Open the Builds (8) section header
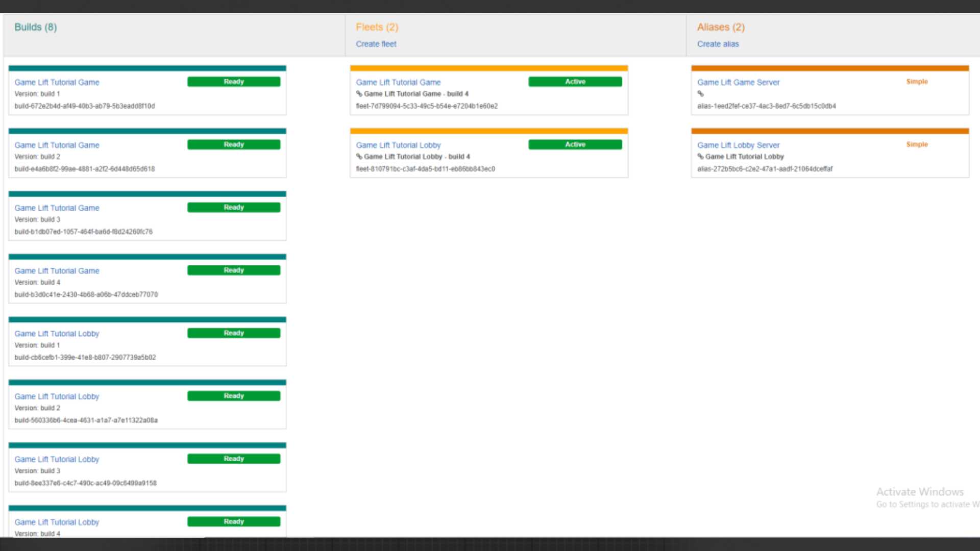Image resolution: width=980 pixels, height=551 pixels. [36, 27]
